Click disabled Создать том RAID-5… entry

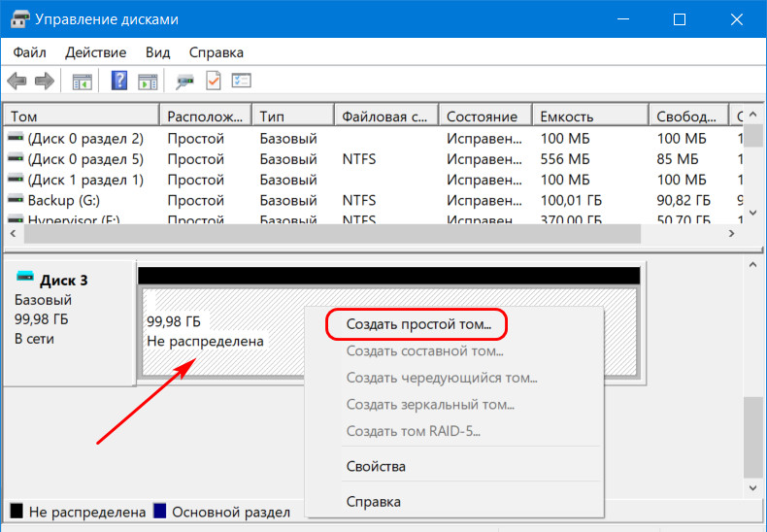point(413,431)
